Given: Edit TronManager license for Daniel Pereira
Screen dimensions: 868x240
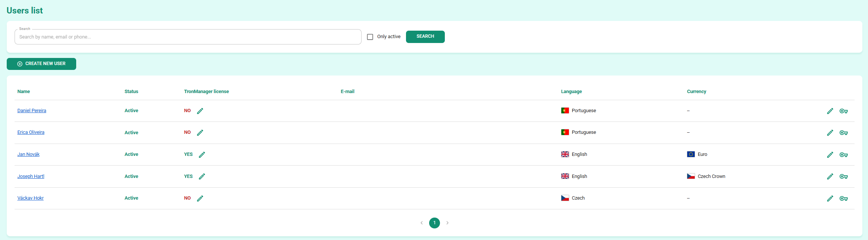Looking at the screenshot, I should point(200,111).
